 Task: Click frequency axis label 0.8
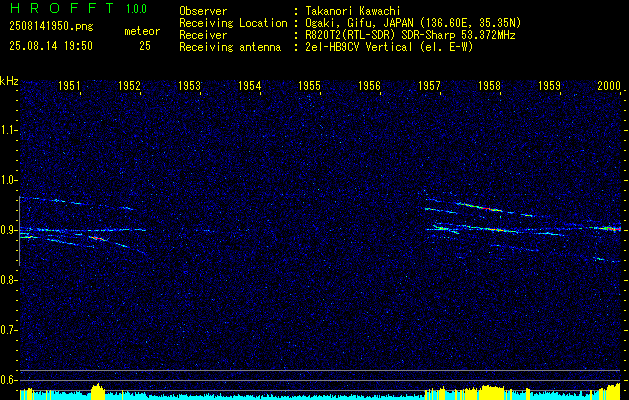(7, 280)
